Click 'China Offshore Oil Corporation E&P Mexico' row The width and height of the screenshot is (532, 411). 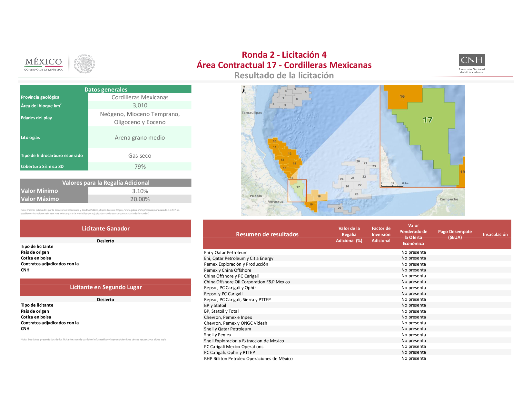click(x=357, y=282)
